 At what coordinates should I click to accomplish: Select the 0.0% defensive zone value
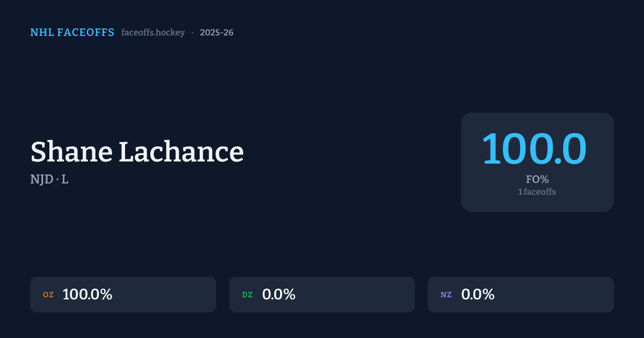click(279, 295)
